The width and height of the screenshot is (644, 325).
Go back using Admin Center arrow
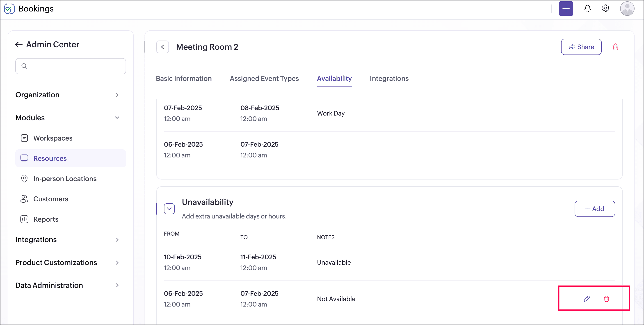click(19, 44)
